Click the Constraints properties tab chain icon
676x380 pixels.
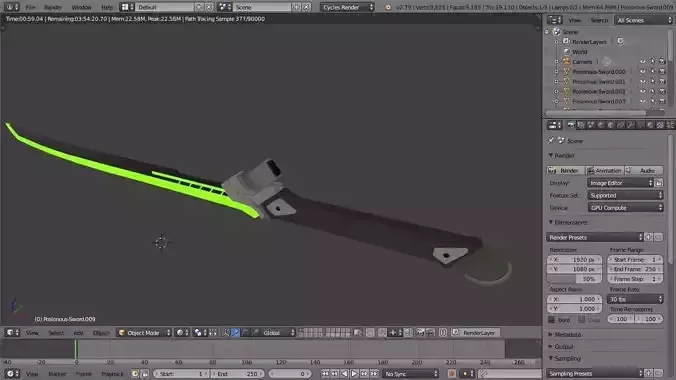[x=620, y=125]
